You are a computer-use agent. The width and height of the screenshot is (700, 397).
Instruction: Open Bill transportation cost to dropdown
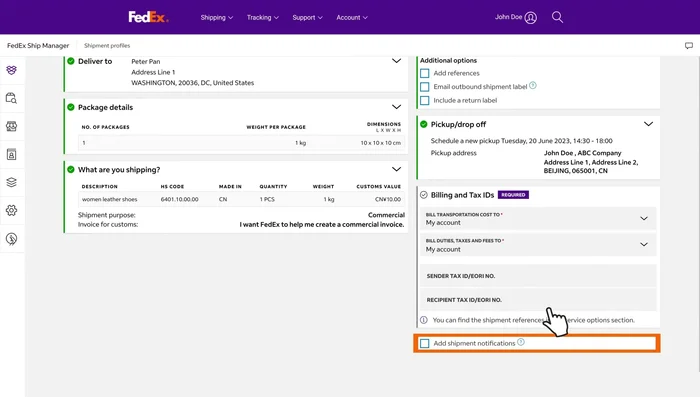pos(538,218)
